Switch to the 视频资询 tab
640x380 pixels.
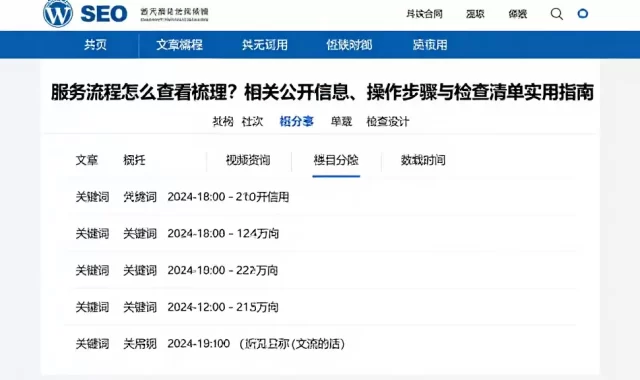point(248,160)
